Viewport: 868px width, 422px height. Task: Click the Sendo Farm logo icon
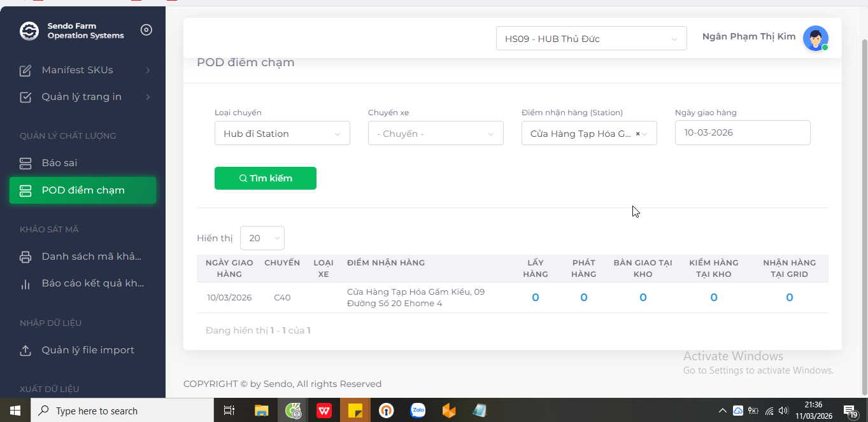29,31
